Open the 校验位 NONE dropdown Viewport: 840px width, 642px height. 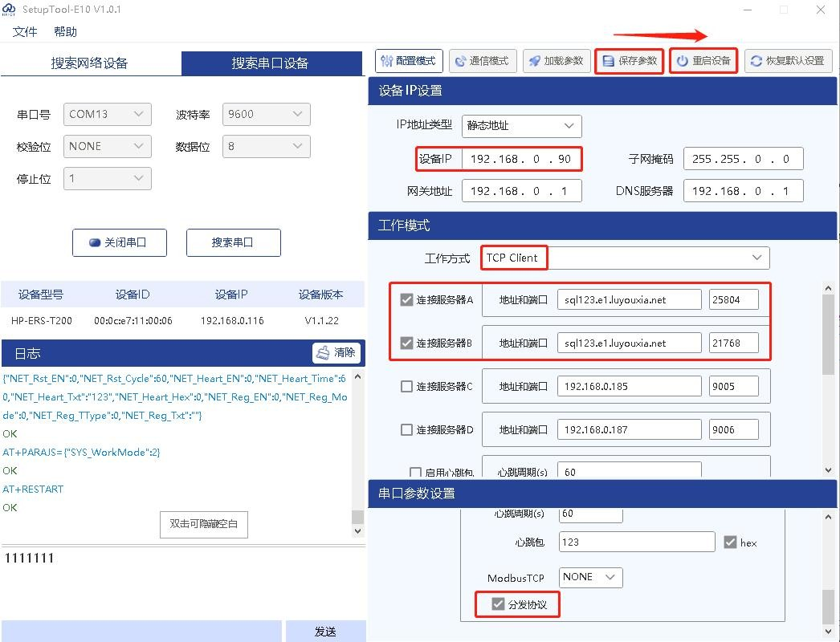(x=107, y=146)
